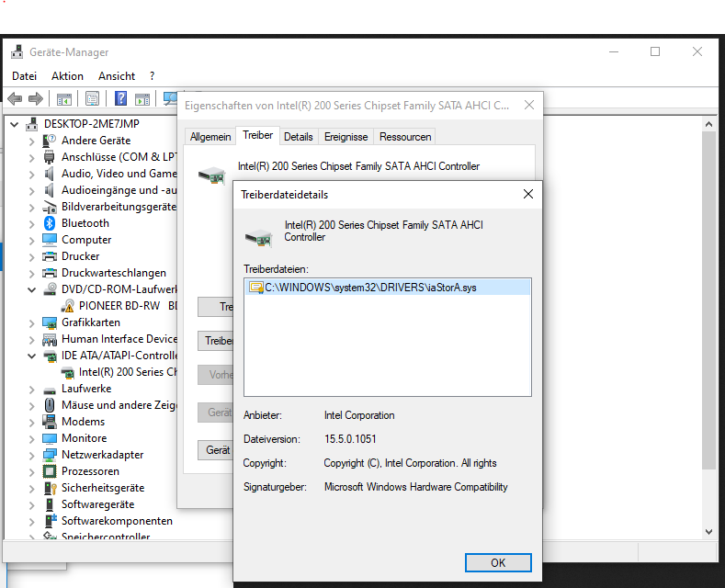Select the iaStorA.sys driver file row
This screenshot has height=588, width=725.
[x=388, y=288]
